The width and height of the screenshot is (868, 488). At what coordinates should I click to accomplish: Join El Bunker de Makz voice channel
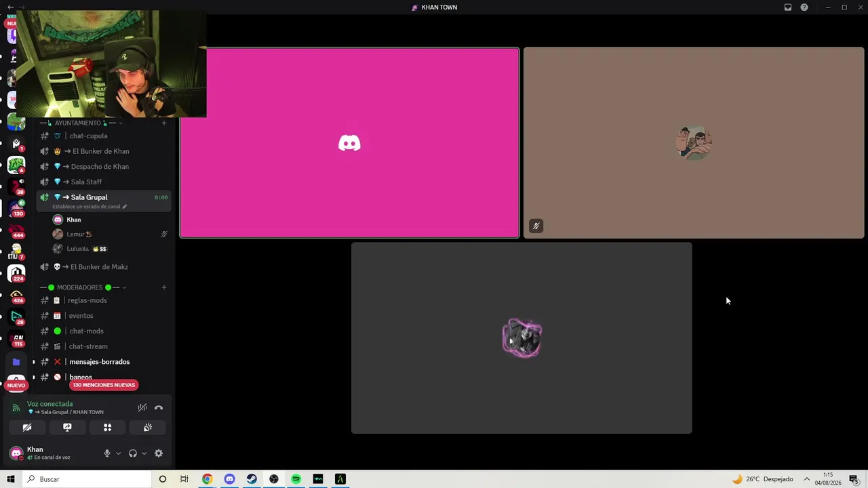103,267
